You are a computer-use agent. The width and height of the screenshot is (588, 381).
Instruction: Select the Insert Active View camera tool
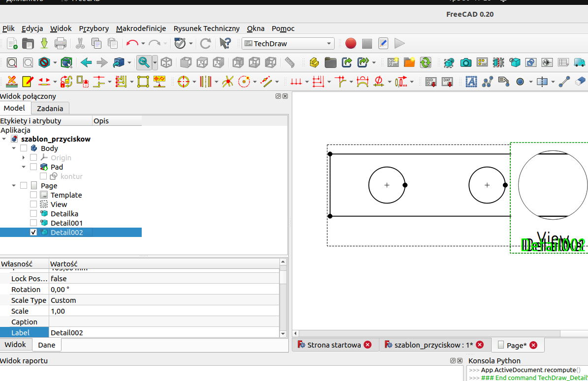[x=465, y=62]
